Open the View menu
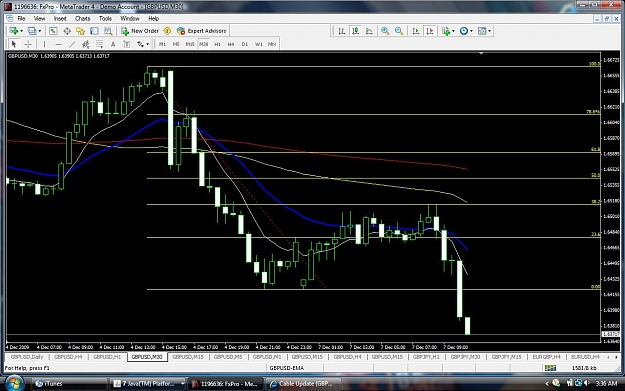625x391 pixels. coord(39,18)
